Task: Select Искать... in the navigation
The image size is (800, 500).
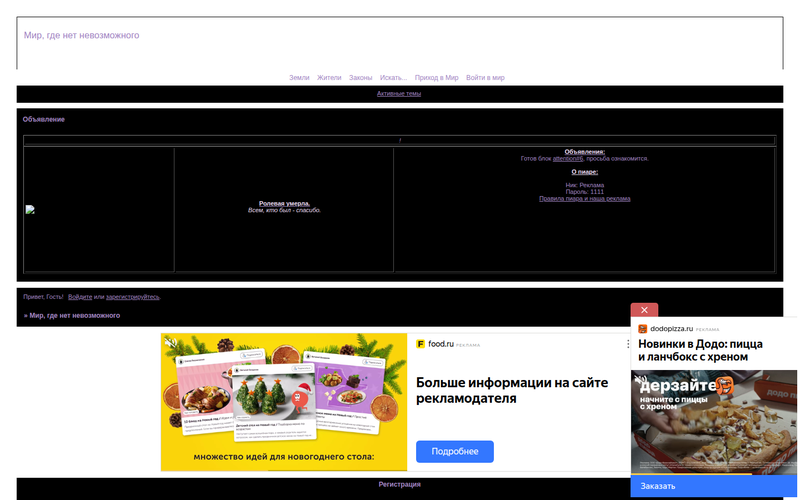Action: (393, 77)
